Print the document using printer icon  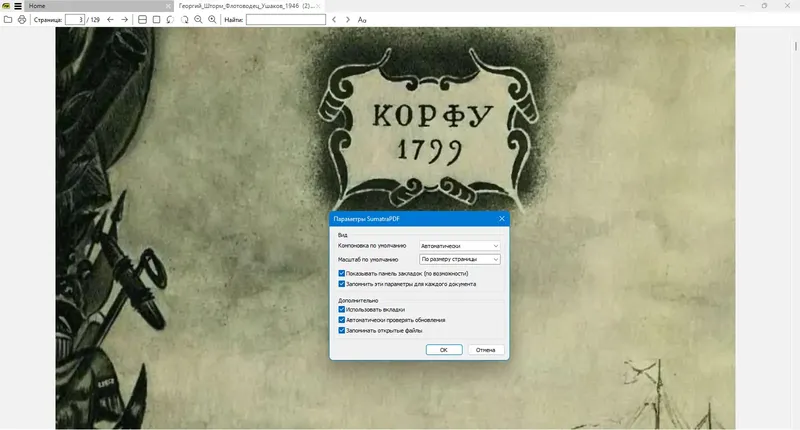[22, 19]
